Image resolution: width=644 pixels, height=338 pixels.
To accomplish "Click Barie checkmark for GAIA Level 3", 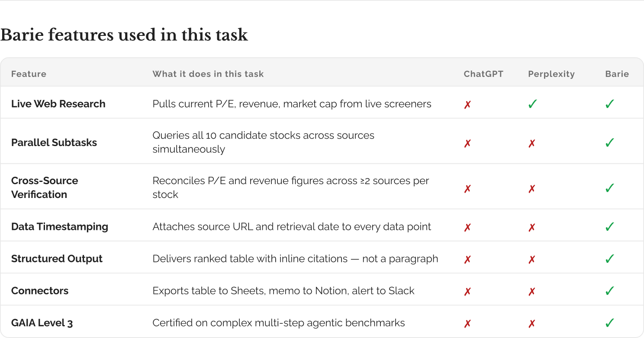I will tap(610, 323).
